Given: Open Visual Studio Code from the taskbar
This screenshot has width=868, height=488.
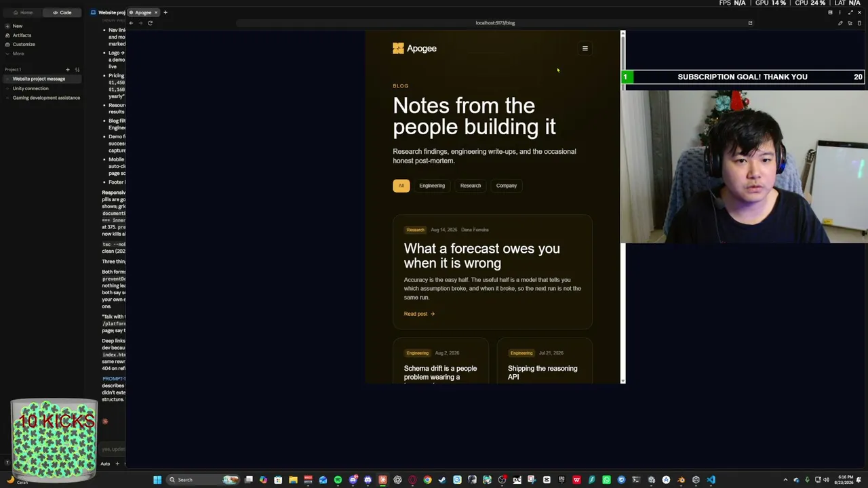Looking at the screenshot, I should tap(711, 480).
